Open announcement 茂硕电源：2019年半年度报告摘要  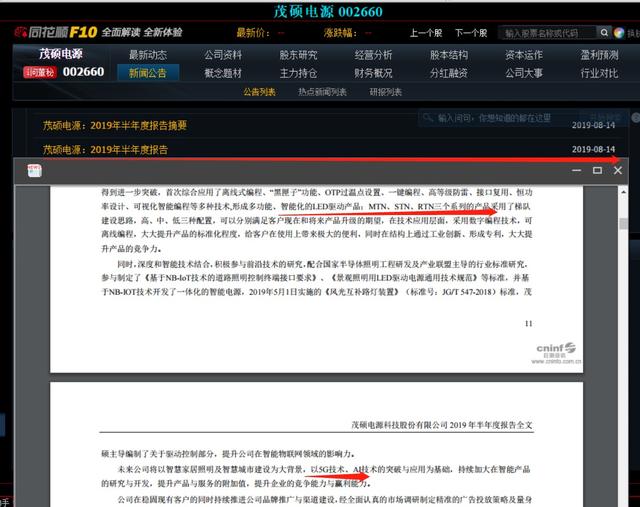click(x=115, y=125)
